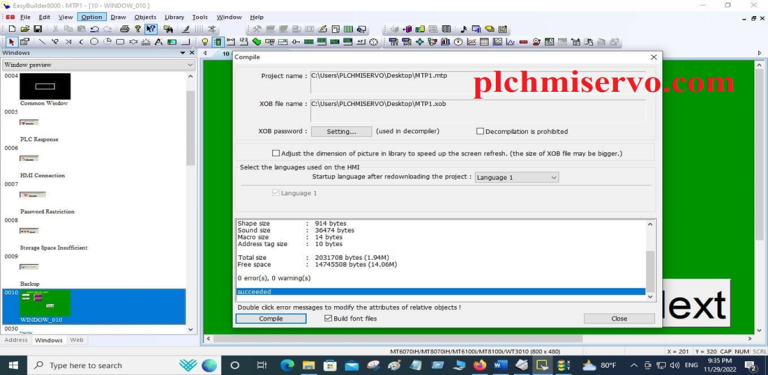This screenshot has height=375, width=768.
Task: Select the Line drawing tool
Action: [x=42, y=42]
